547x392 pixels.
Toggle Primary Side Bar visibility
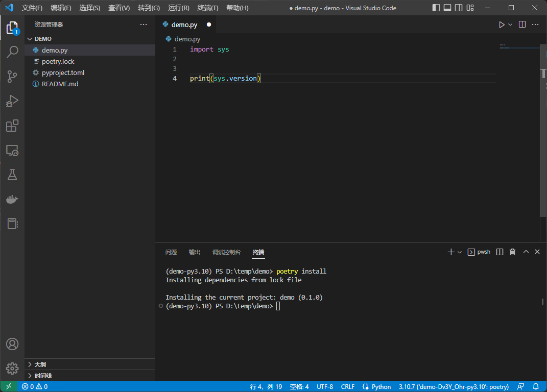pos(436,8)
